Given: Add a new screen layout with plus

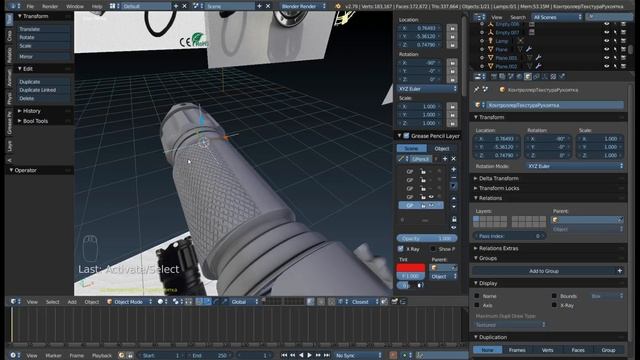Looking at the screenshot, I should tap(176, 6).
